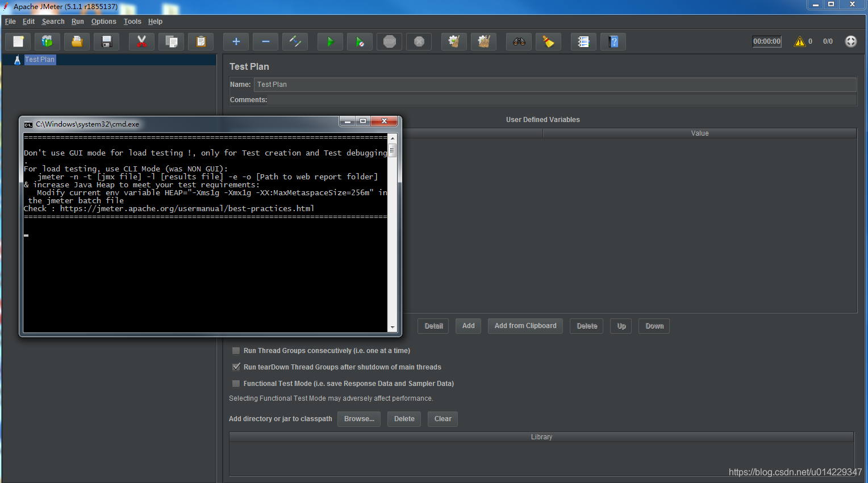The image size is (868, 483).
Task: Click the Stop test icon
Action: tap(390, 41)
